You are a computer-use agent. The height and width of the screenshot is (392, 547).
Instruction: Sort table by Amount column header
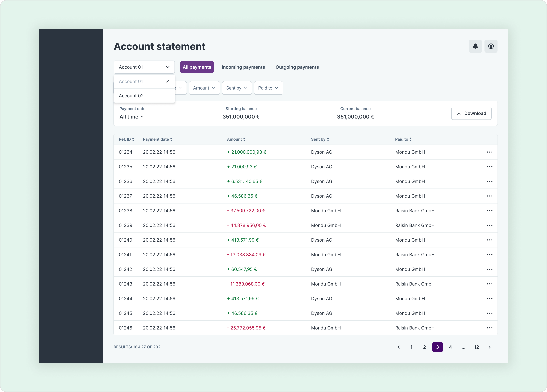pyautogui.click(x=236, y=139)
